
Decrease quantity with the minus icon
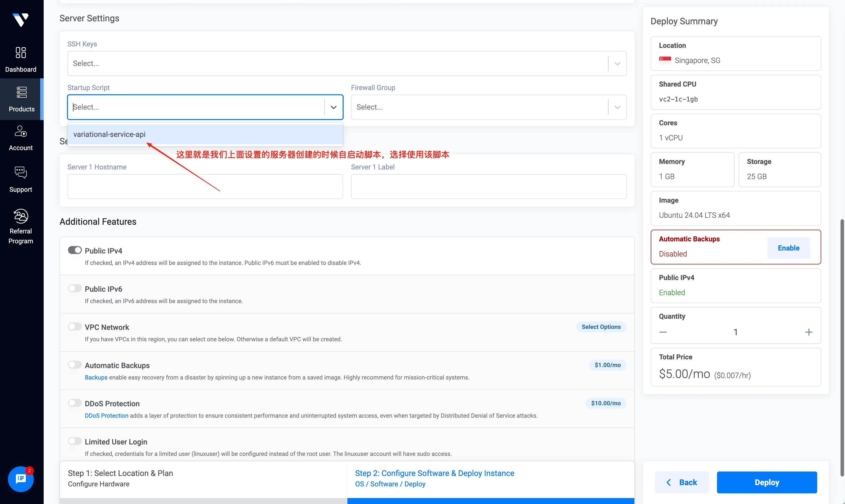point(663,332)
